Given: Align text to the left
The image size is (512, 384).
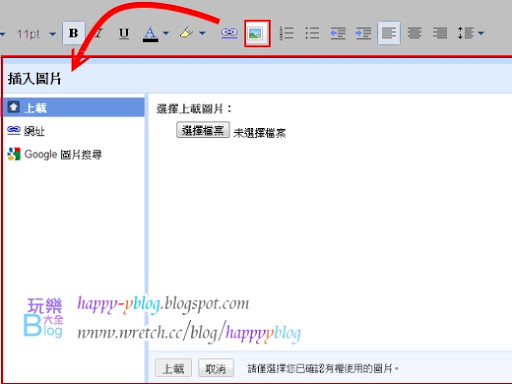Looking at the screenshot, I should point(389,33).
